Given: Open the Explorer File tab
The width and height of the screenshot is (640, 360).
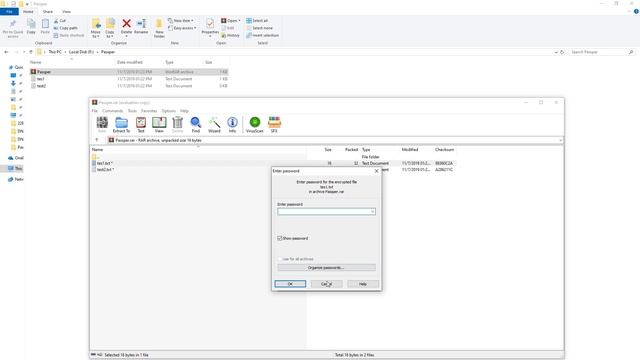Looking at the screenshot, I should point(9,11).
